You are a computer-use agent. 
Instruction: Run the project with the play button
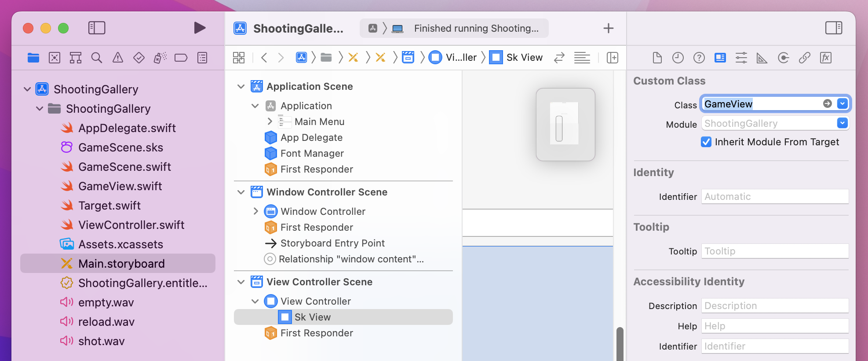(200, 28)
